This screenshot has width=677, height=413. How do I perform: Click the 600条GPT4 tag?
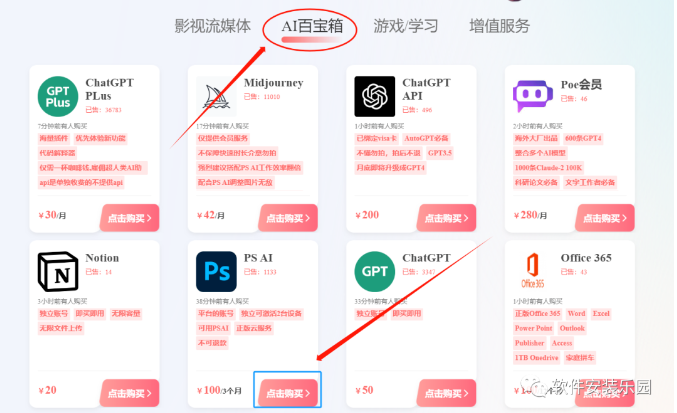point(583,138)
